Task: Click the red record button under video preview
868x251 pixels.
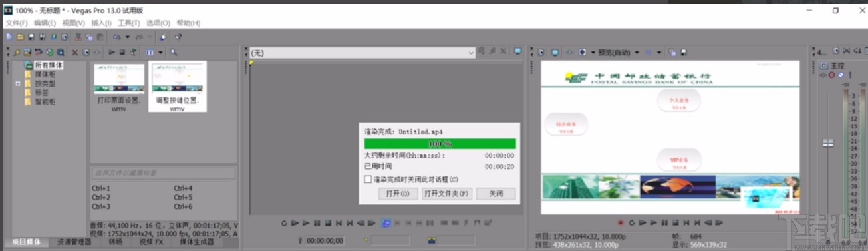Action: [x=621, y=223]
